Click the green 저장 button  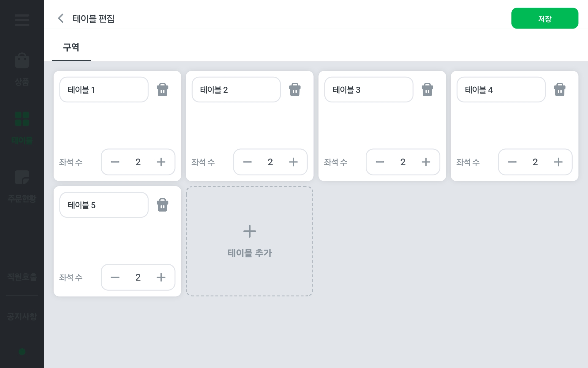pyautogui.click(x=545, y=18)
